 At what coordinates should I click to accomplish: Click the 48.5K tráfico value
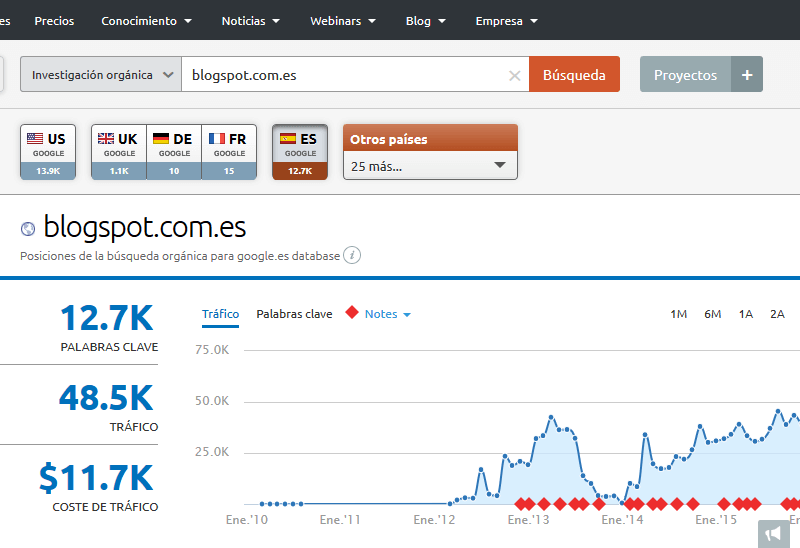coord(106,398)
